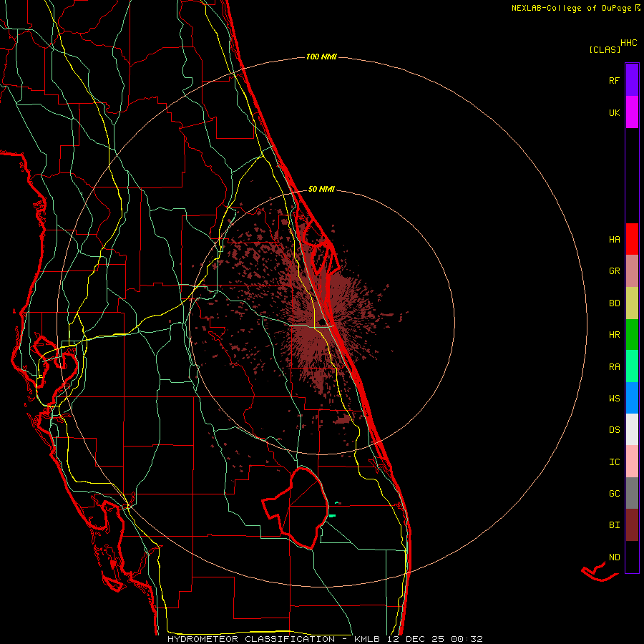Click the RF legend label
Screen dimensions: 644x644
[614, 80]
